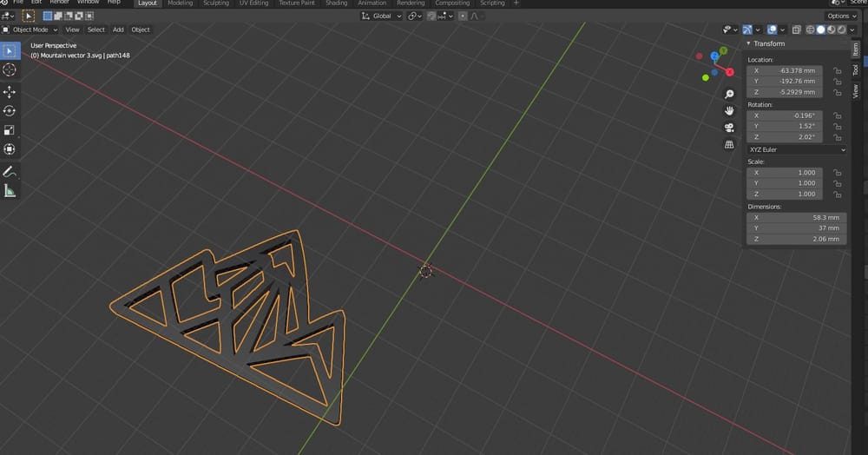The width and height of the screenshot is (868, 455).
Task: Click Location X value field
Action: point(785,71)
